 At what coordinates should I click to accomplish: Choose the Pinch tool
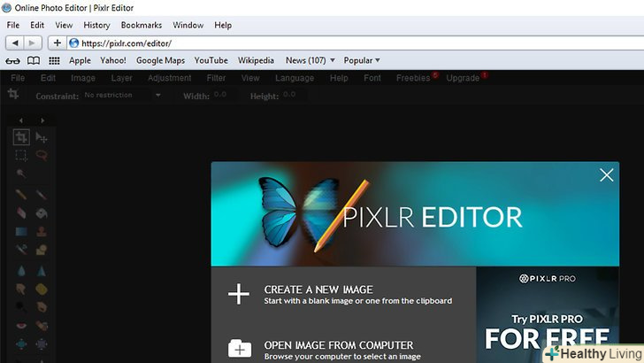point(41,344)
